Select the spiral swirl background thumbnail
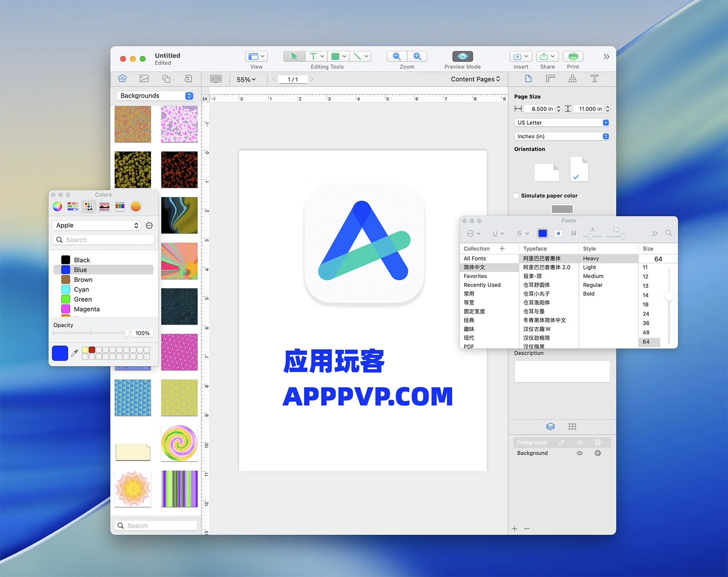Screen dimensions: 728x577 coord(179,443)
